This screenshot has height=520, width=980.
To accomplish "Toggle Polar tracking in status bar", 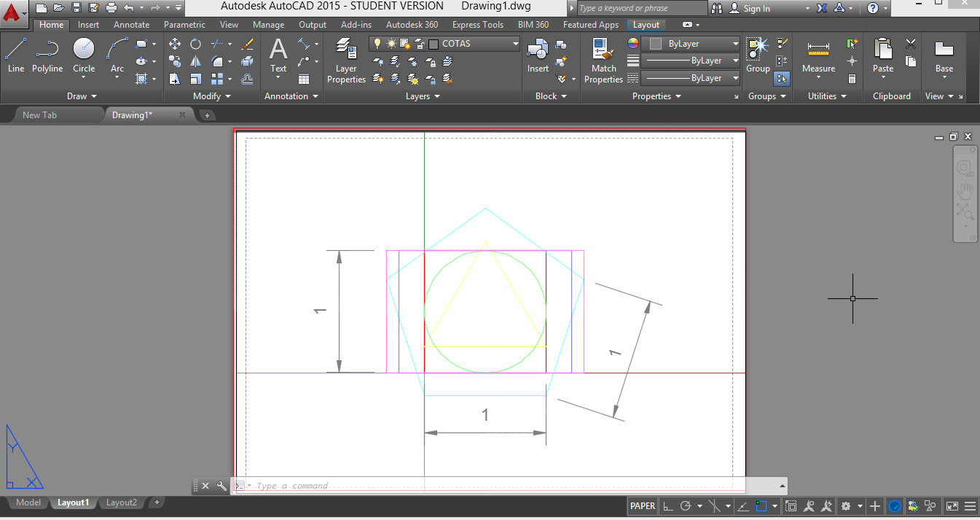I will pyautogui.click(x=685, y=506).
